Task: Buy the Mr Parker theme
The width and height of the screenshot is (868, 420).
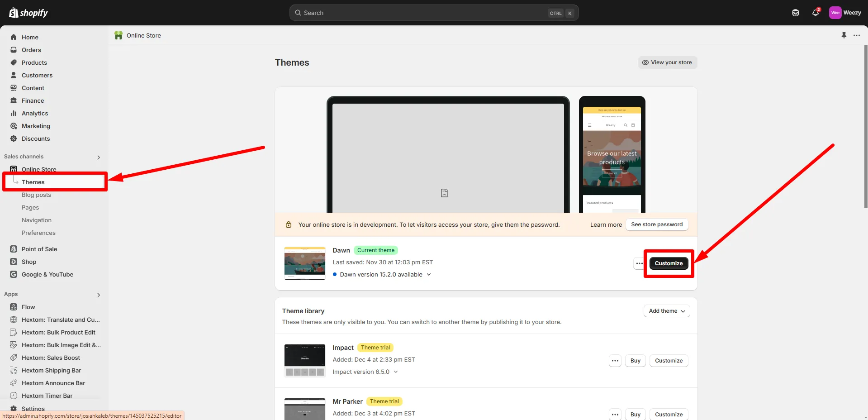Action: [x=636, y=415]
